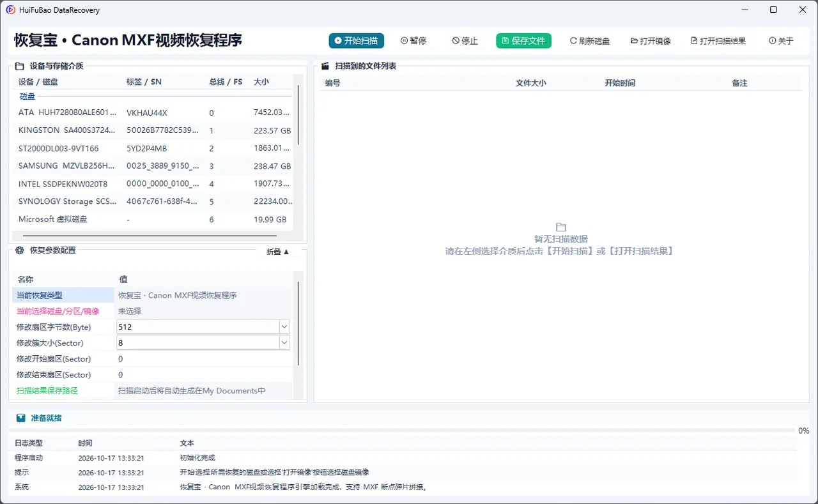Click the 文件大小 column header

[x=531, y=83]
